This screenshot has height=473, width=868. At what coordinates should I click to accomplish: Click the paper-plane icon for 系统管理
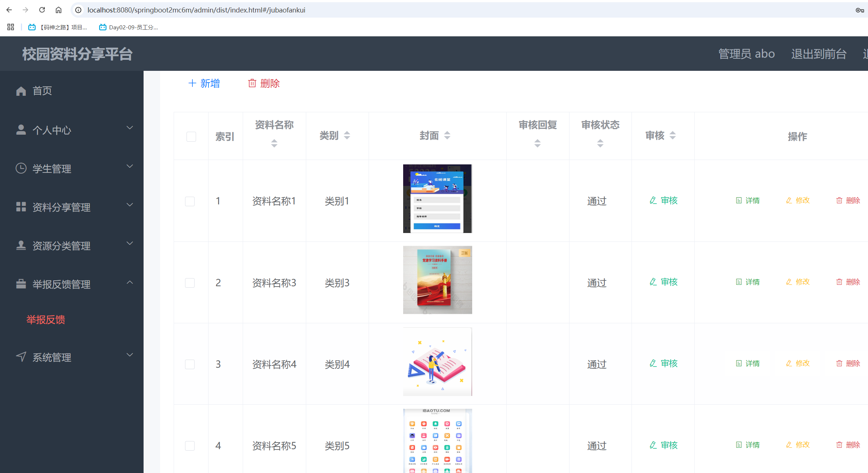coord(21,356)
